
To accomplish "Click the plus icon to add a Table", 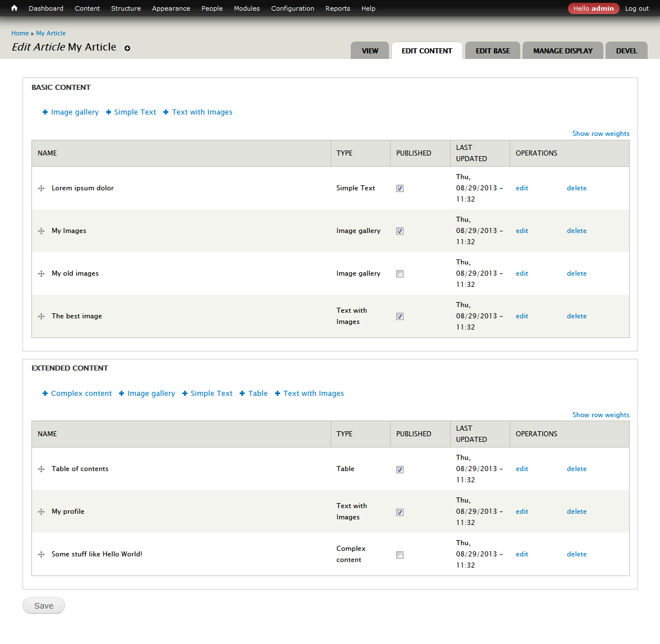I will (x=245, y=393).
